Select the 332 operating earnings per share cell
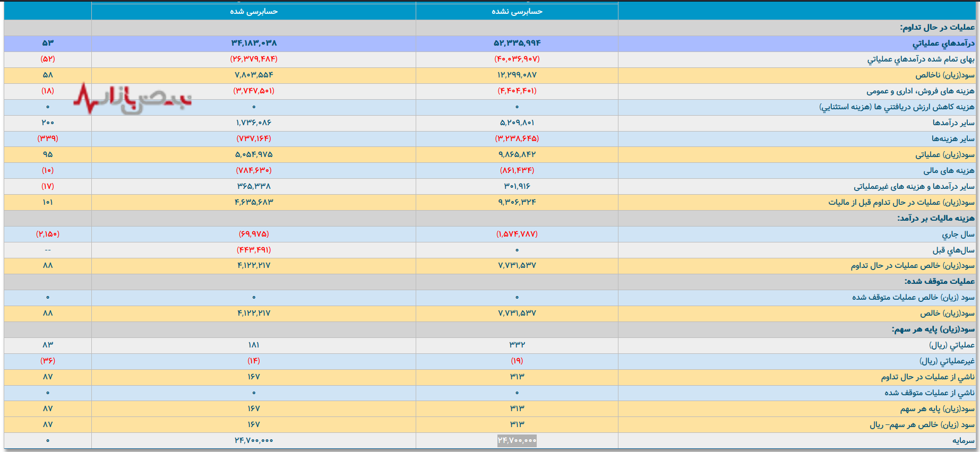The width and height of the screenshot is (980, 452). pos(517,345)
